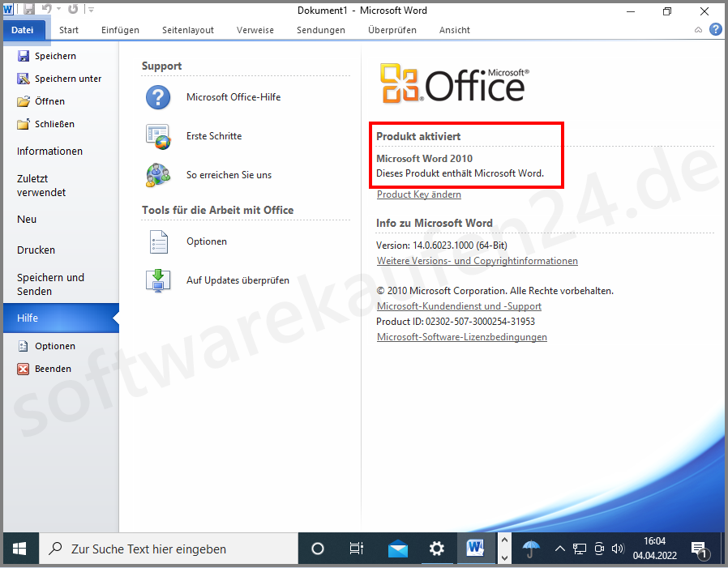Viewport: 728px width, 568px height.
Task: Click the Word taskbar button
Action: [x=476, y=549]
